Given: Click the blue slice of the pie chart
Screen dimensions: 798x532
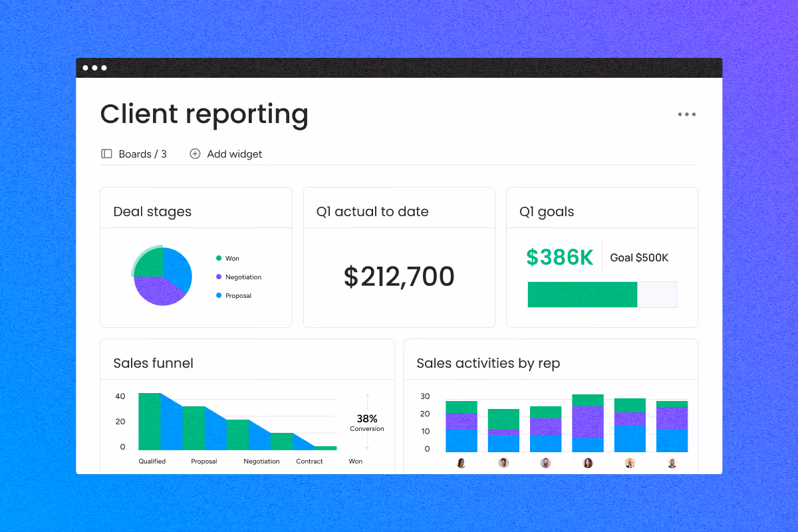Looking at the screenshot, I should (x=178, y=268).
